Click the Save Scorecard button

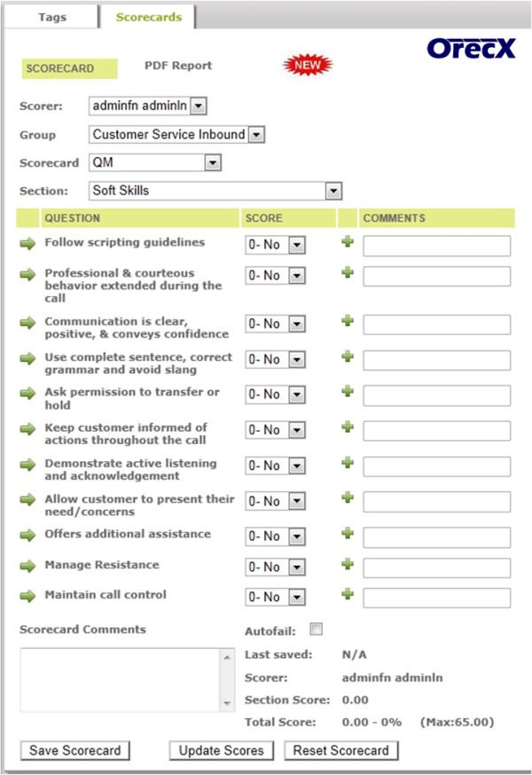[x=75, y=750]
